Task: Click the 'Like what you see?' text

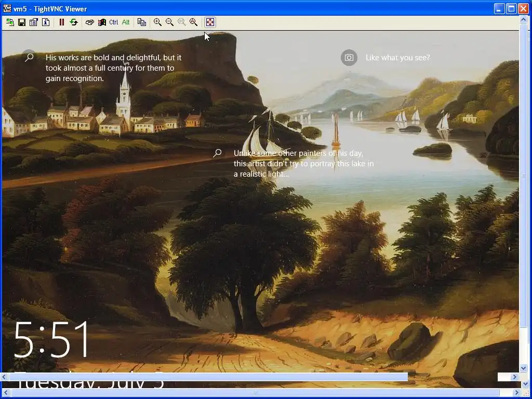Action: [397, 58]
